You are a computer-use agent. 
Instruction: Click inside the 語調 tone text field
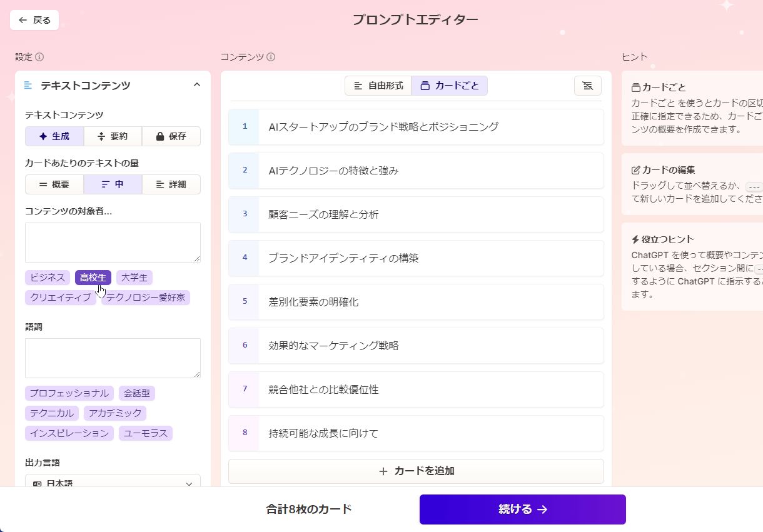pos(113,358)
